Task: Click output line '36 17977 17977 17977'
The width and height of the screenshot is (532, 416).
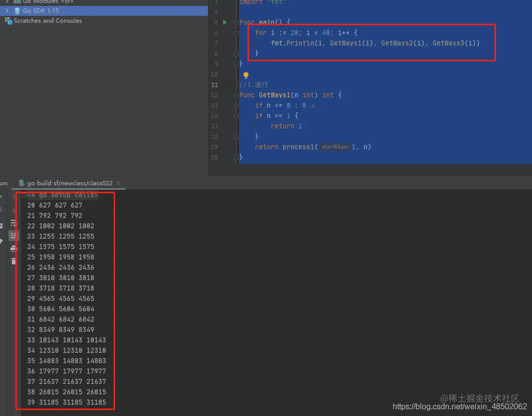Action: [67, 372]
